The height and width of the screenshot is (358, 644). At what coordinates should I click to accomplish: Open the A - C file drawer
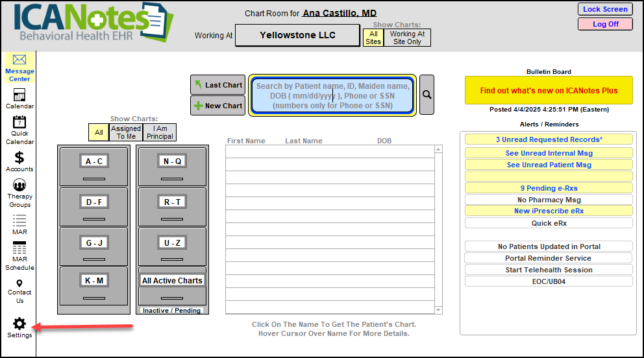tap(94, 161)
